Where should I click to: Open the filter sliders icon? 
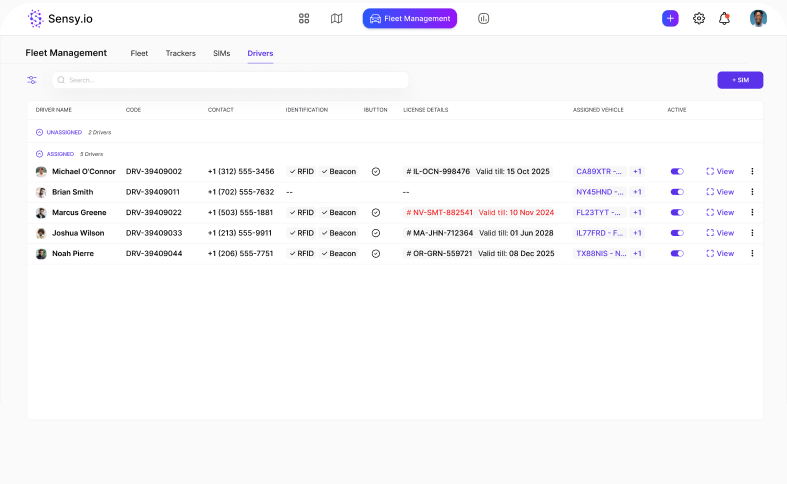(x=32, y=80)
